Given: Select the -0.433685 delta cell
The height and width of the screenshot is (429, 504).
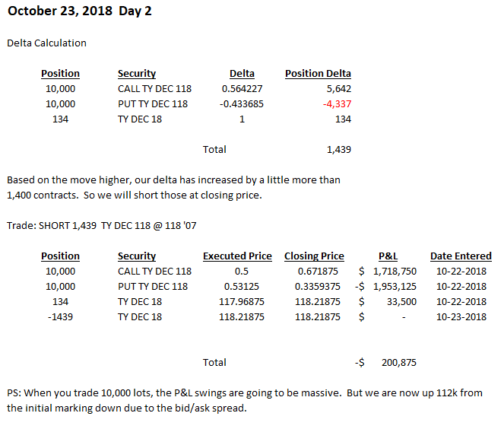Looking at the screenshot, I should pos(242,103).
